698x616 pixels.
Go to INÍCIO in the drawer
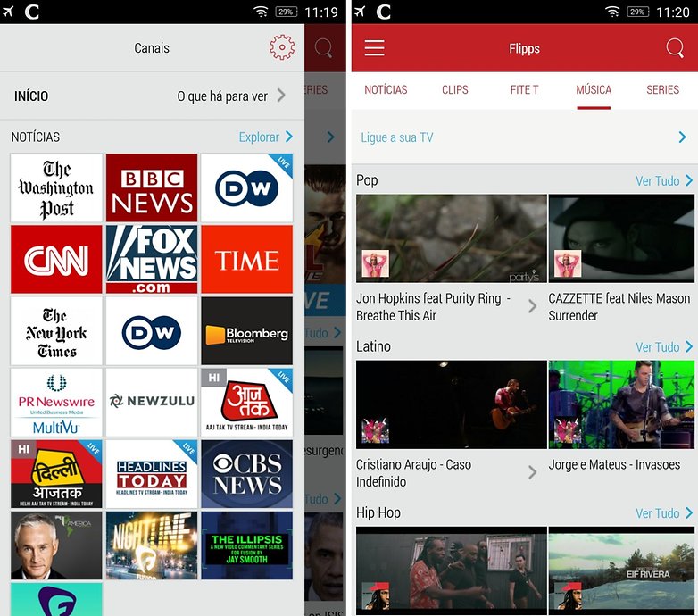31,96
